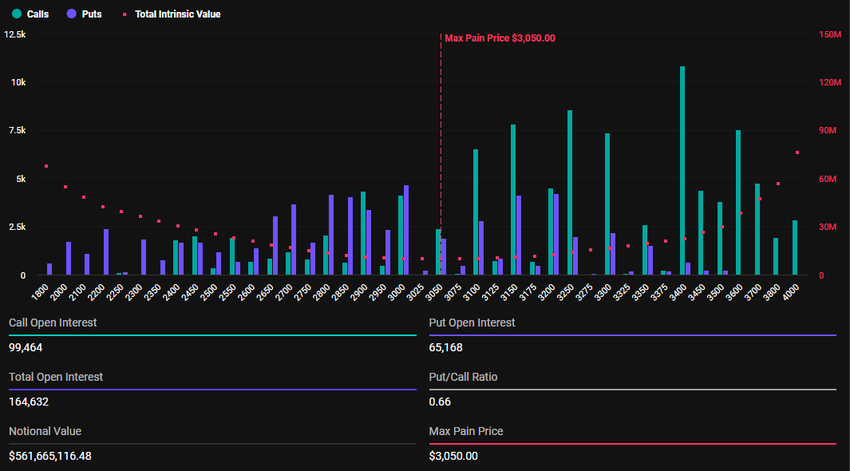Toggle Total Intrinsic Value legend item
Viewport: 850px width, 471px height.
(176, 15)
